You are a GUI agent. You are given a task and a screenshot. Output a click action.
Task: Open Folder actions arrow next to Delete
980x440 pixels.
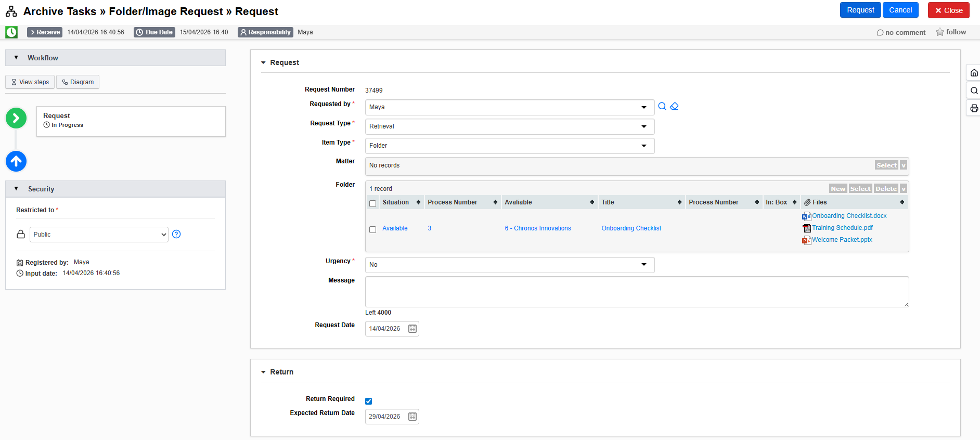904,189
